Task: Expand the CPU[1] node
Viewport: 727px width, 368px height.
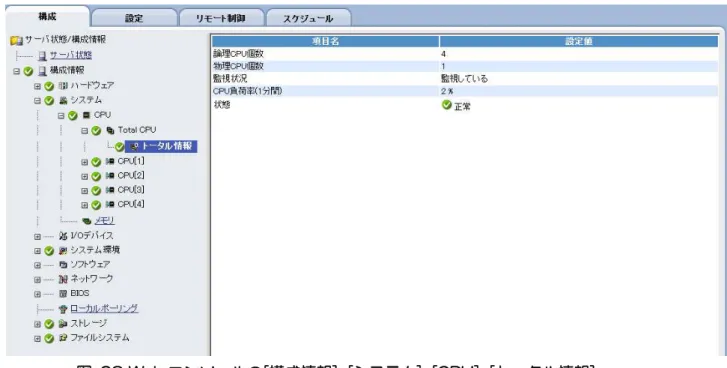Action: tap(84, 162)
